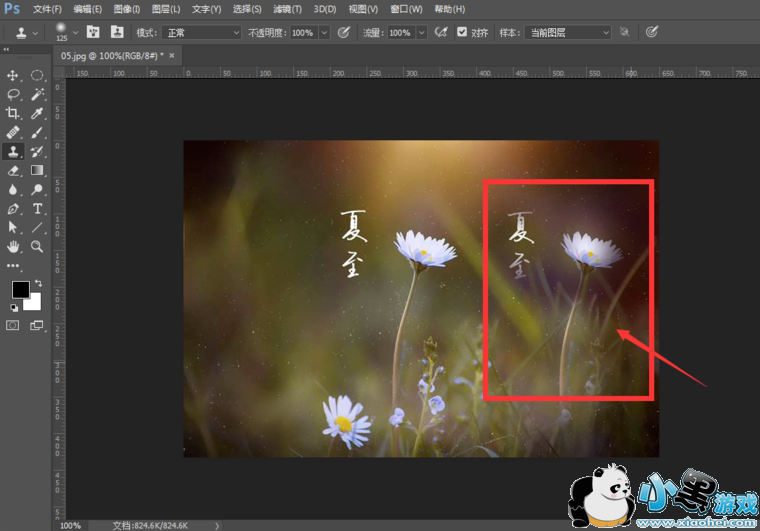Select the Hand tool
Viewport: 760px width, 531px height.
tap(14, 246)
